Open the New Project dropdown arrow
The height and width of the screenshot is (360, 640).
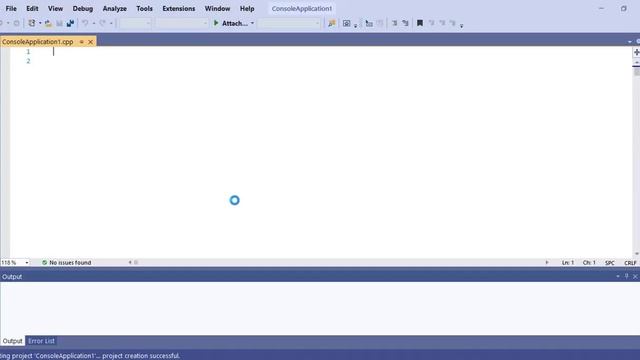[x=40, y=23]
